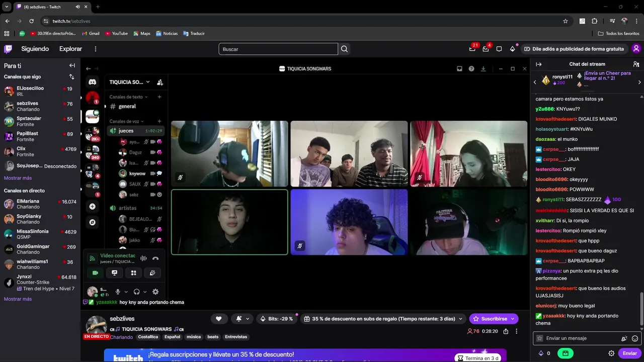The height and width of the screenshot is (362, 644).
Task: Expand the Suscribirse dropdown button
Action: [513, 319]
